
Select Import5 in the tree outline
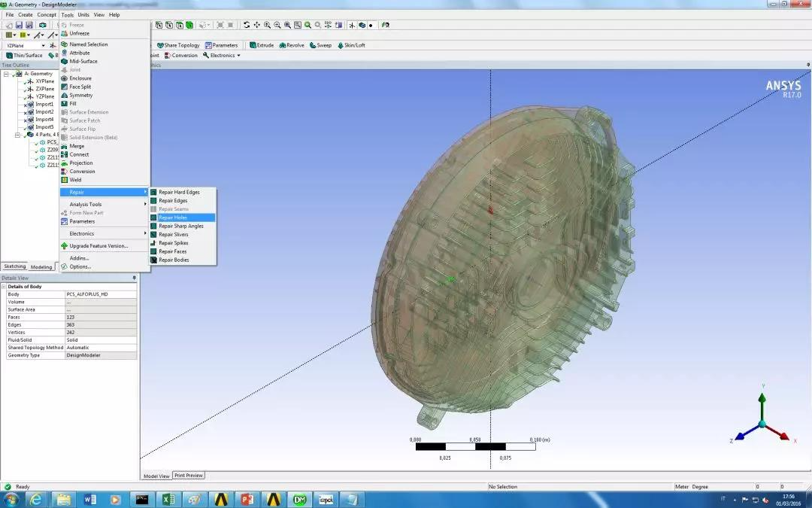[x=44, y=127]
